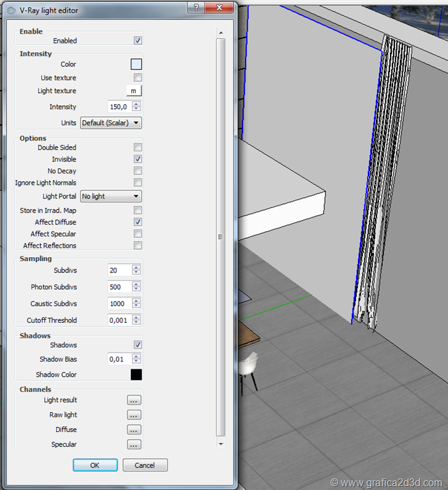Open the Light result channel button

coord(134,400)
